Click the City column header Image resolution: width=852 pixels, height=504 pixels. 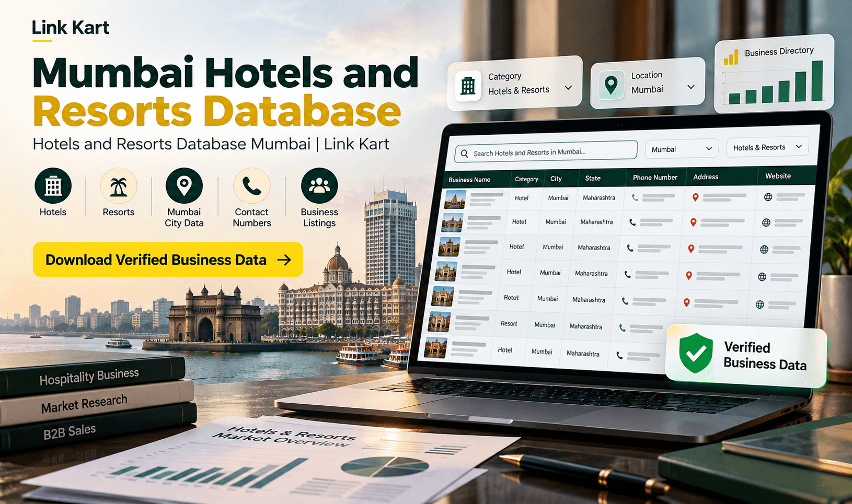coord(556,179)
